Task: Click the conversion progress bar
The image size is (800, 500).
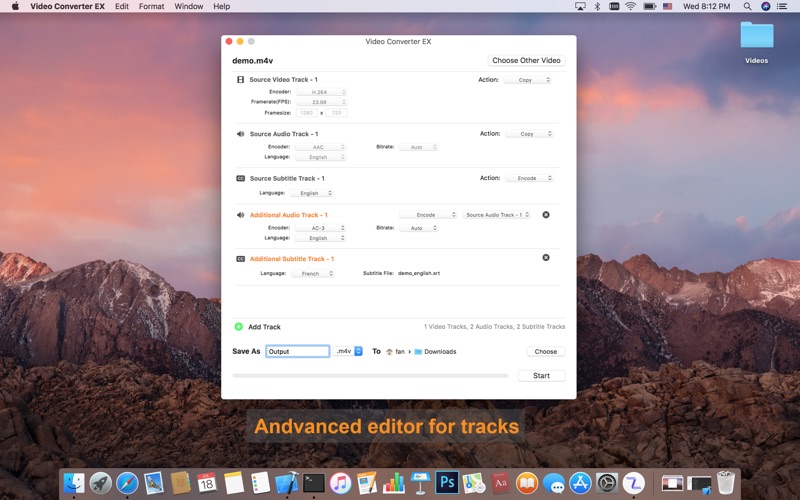Action: click(370, 376)
